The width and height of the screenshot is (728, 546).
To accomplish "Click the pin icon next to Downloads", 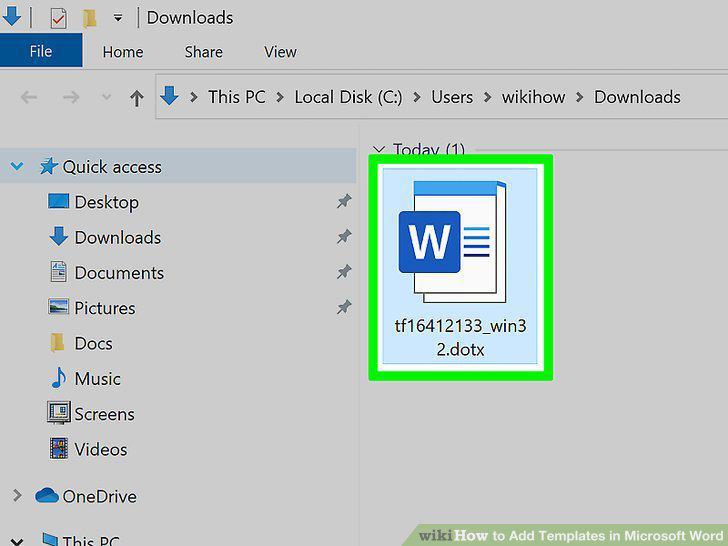I will tap(344, 237).
